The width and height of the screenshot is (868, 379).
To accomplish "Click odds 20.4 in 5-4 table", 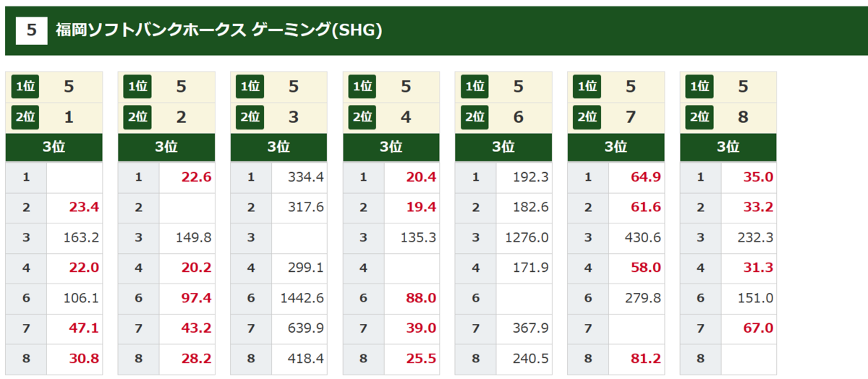I will 412,177.
